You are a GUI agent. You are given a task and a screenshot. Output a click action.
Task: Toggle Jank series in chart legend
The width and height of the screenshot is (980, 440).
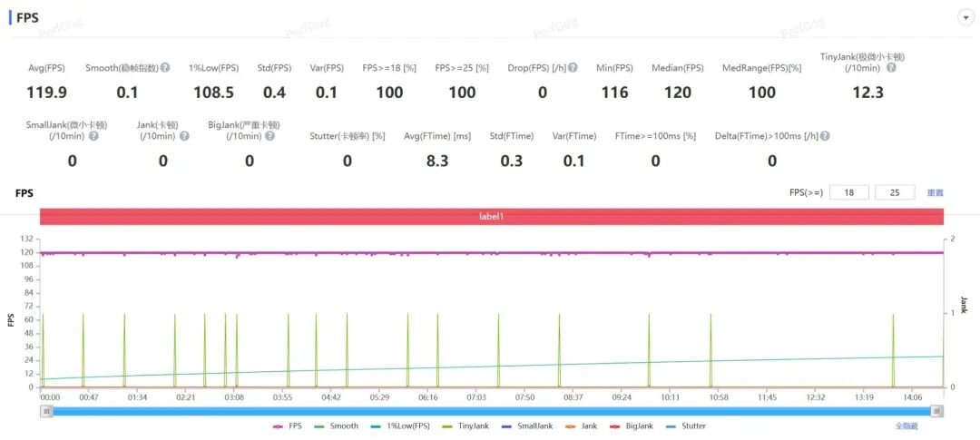[581, 426]
